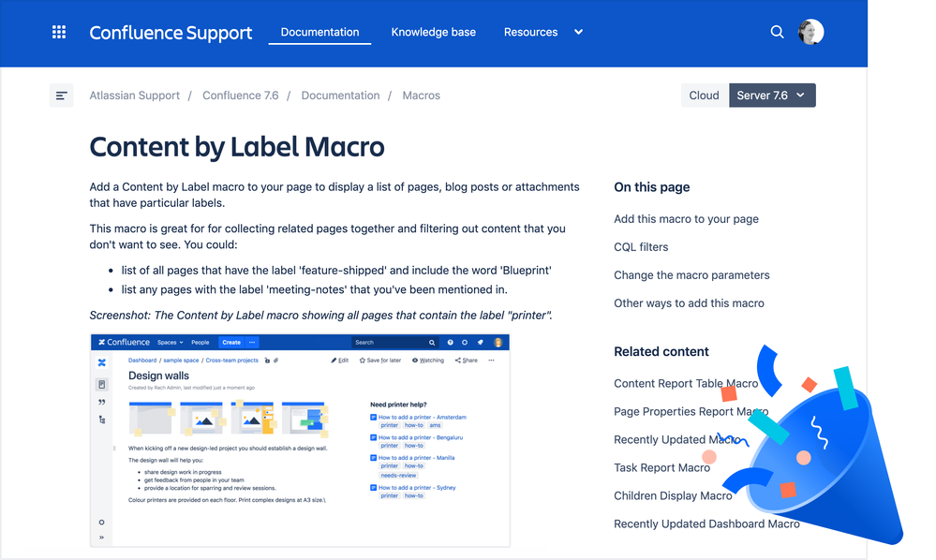Click the Design walls page title

pyautogui.click(x=158, y=376)
